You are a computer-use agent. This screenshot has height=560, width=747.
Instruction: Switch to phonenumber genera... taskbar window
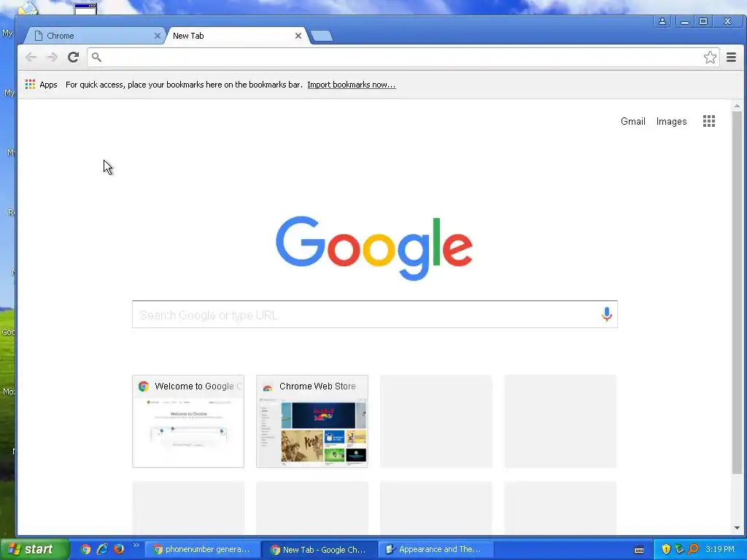pyautogui.click(x=202, y=549)
